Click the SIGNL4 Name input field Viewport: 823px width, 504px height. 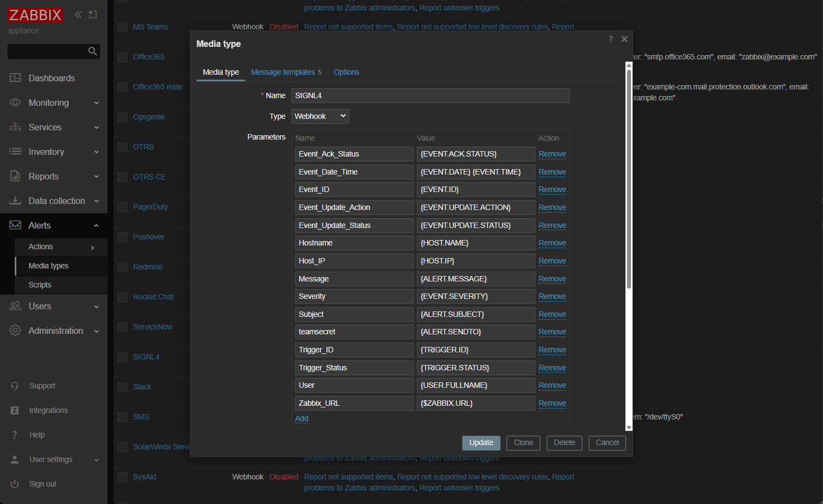(x=430, y=95)
